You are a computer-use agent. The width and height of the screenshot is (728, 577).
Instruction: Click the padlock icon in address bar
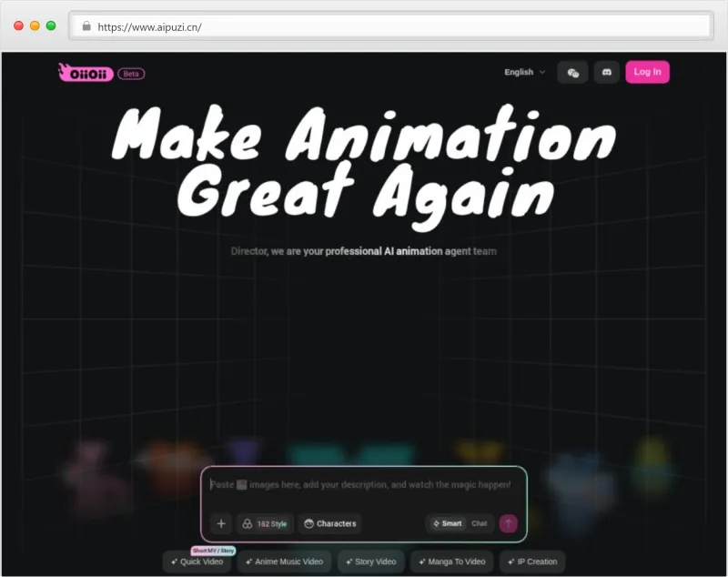click(x=86, y=26)
